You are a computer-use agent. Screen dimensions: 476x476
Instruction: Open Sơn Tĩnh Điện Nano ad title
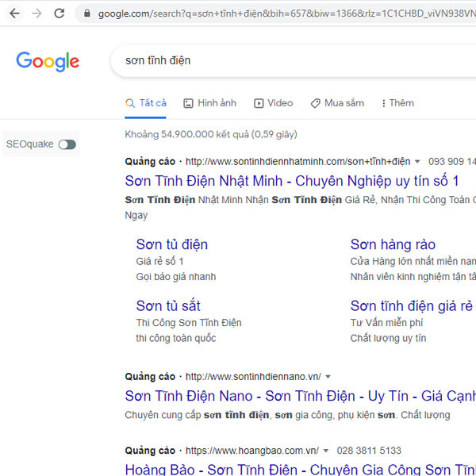tap(300, 396)
